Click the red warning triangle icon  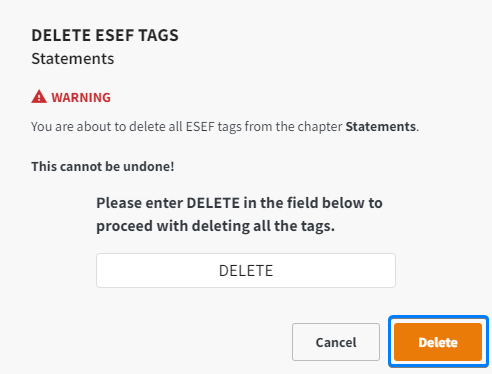coord(39,97)
